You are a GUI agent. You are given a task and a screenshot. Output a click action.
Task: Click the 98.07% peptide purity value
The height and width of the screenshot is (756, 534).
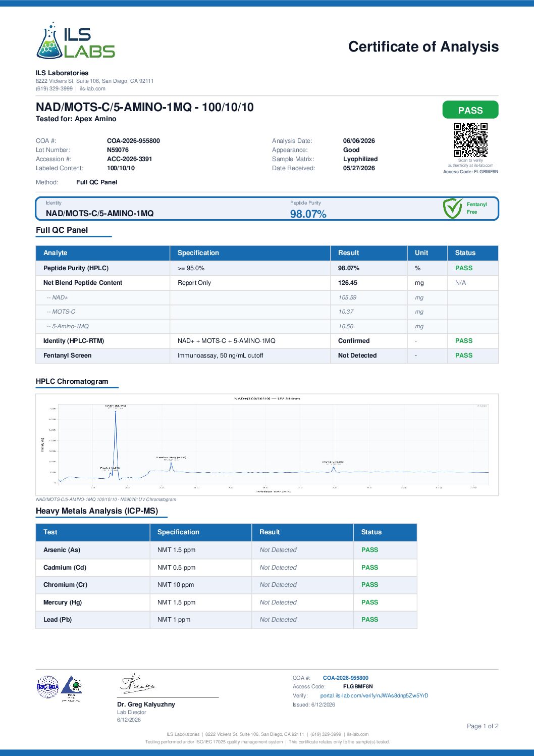click(x=308, y=214)
